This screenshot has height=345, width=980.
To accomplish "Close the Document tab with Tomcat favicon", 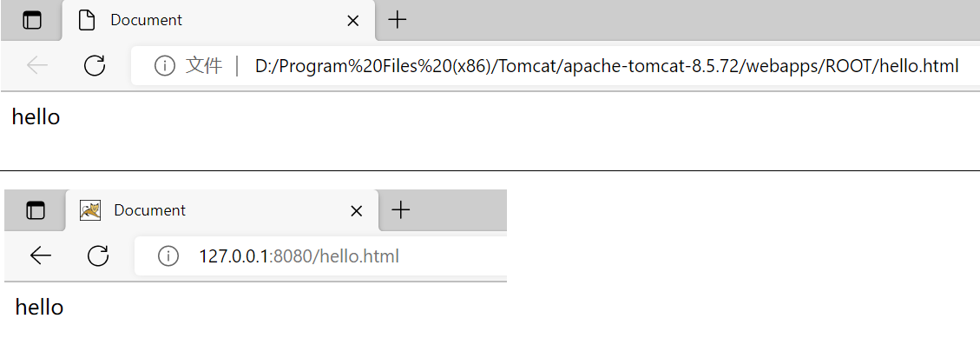I will point(356,211).
